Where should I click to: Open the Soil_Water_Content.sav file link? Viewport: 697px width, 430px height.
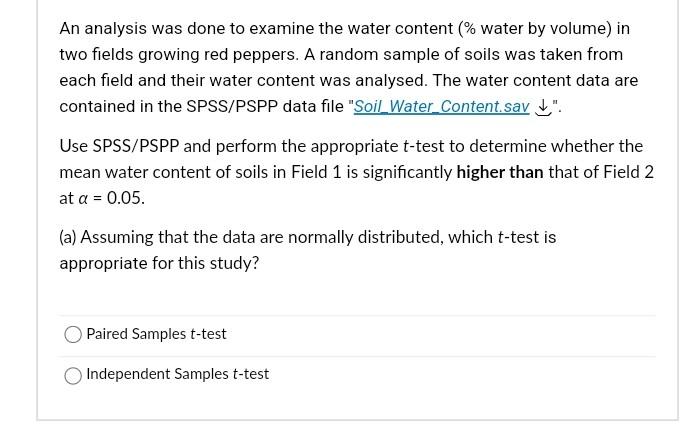coord(441,107)
